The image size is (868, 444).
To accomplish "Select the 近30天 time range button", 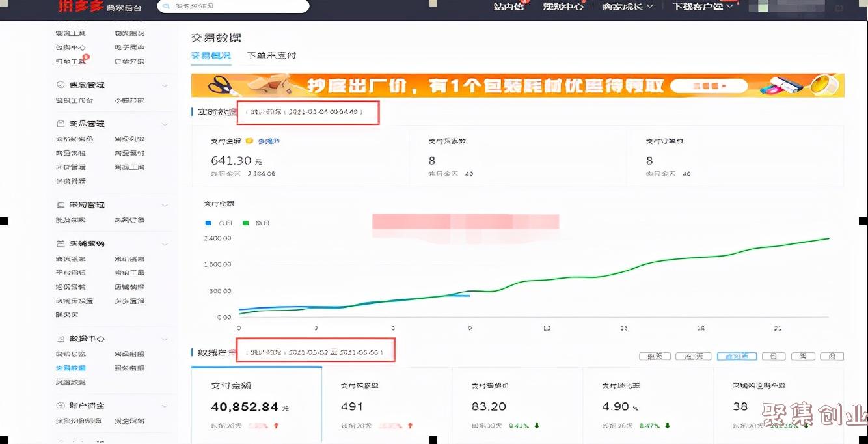I will tap(737, 356).
